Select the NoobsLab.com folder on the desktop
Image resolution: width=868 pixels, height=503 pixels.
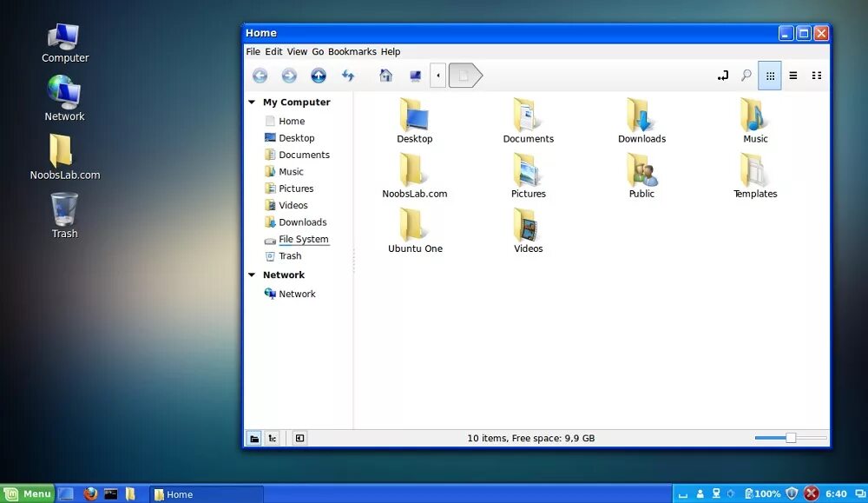[x=65, y=157]
